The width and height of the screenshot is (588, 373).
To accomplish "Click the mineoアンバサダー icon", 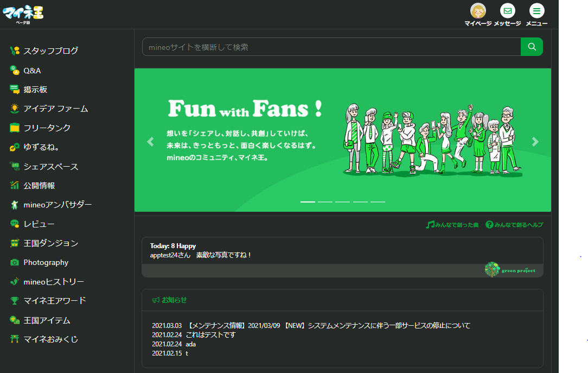I will (x=15, y=205).
